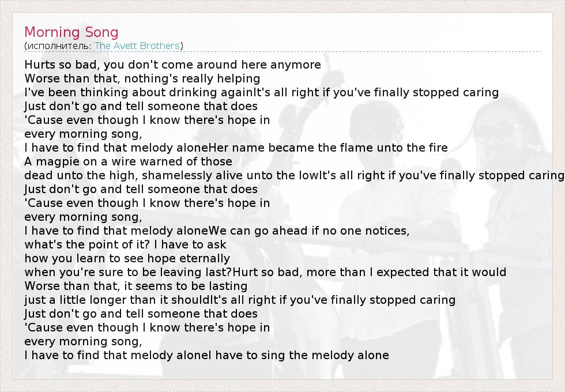Click the Morning Song title heading
The width and height of the screenshot is (565, 392).
tap(71, 32)
